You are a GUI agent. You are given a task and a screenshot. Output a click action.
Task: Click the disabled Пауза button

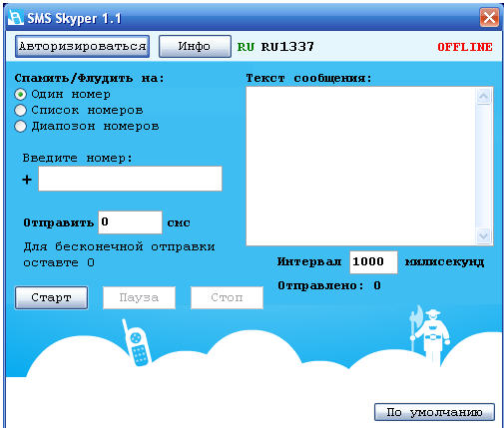(139, 297)
